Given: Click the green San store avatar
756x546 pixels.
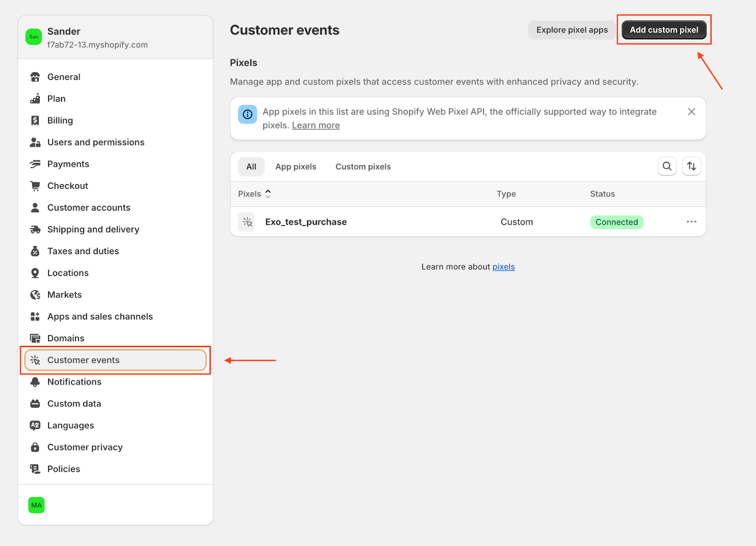Looking at the screenshot, I should click(34, 37).
